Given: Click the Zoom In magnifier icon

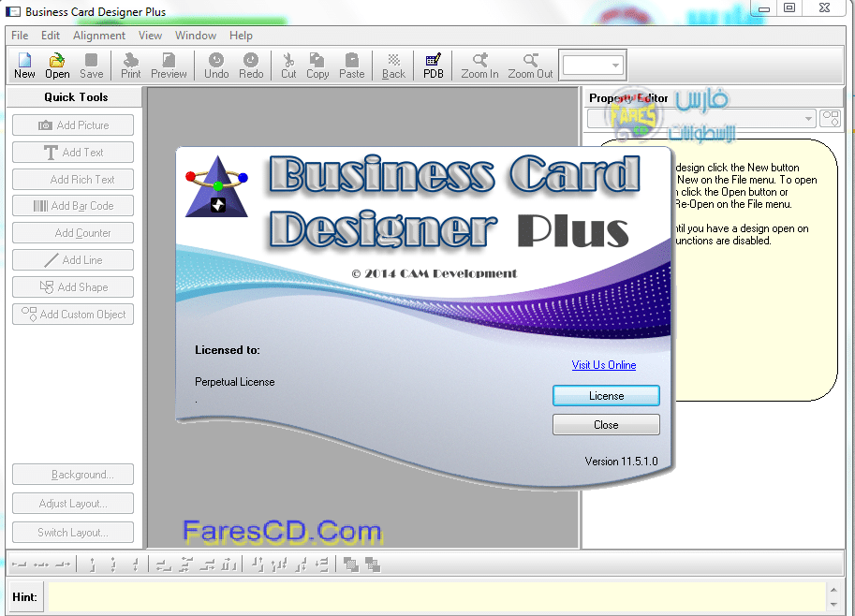Looking at the screenshot, I should point(479,66).
